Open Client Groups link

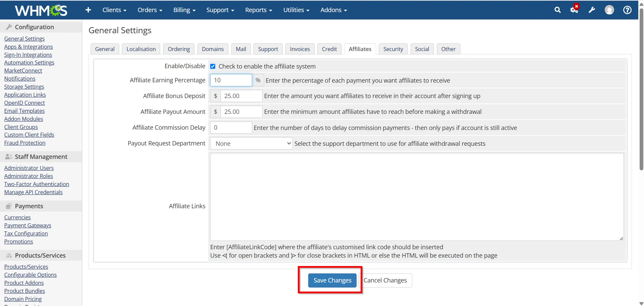point(21,127)
